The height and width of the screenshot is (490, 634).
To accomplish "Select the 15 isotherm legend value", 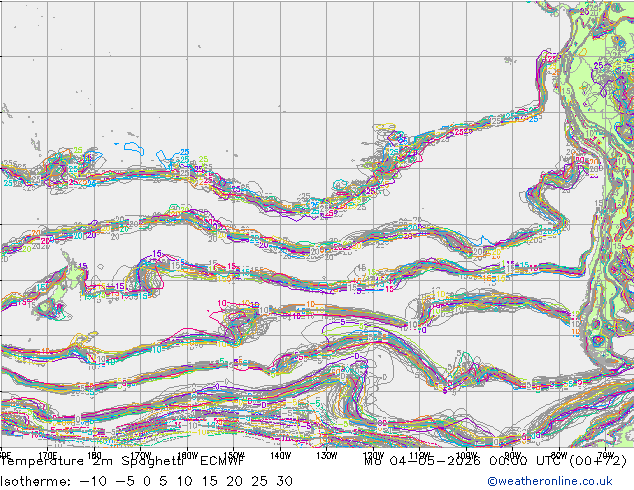I will point(209,481).
